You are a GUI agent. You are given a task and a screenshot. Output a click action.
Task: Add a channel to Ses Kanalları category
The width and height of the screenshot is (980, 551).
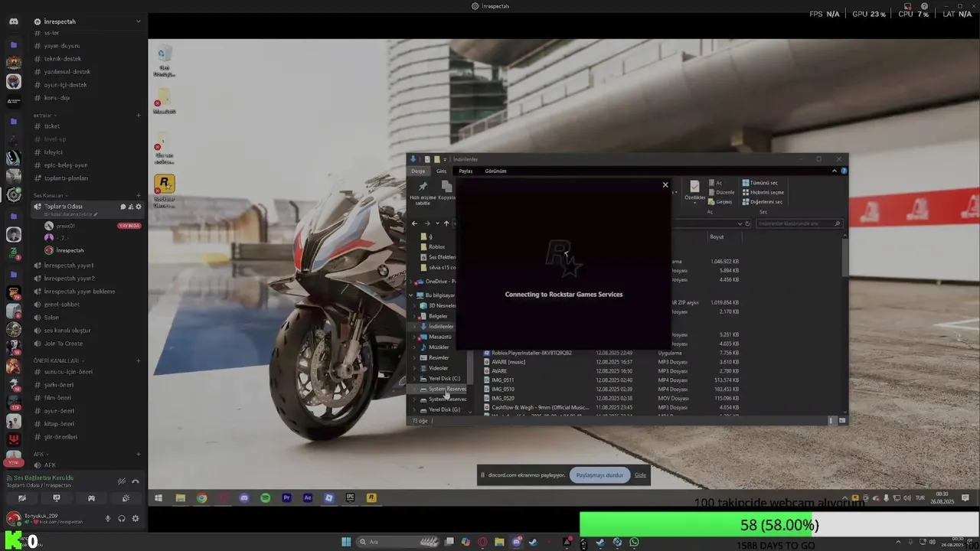point(139,196)
